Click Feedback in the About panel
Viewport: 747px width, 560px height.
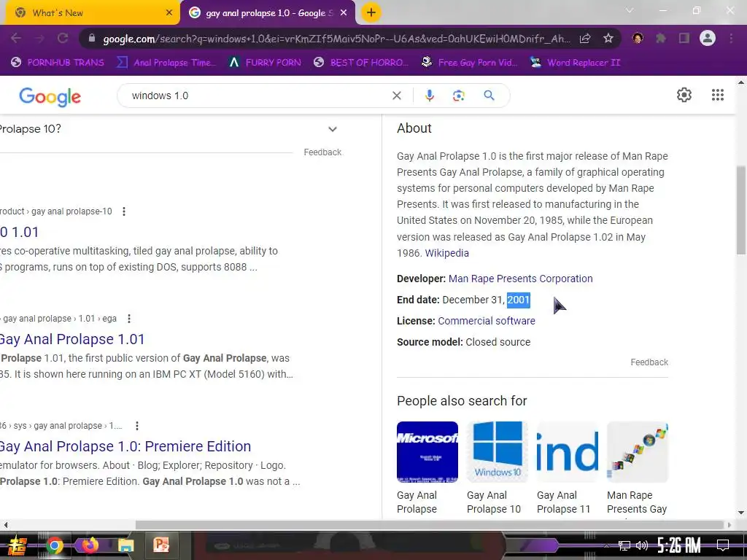coord(649,362)
